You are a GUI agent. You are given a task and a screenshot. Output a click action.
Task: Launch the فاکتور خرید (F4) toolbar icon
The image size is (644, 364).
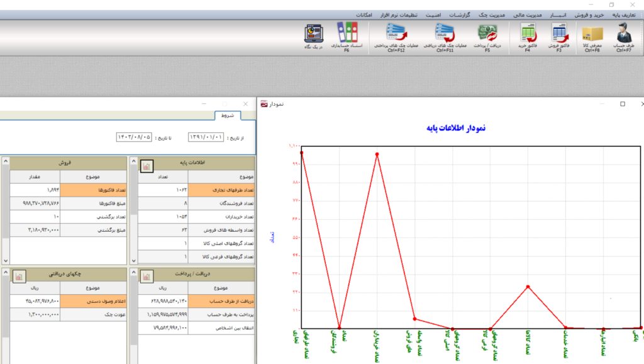[x=528, y=37]
